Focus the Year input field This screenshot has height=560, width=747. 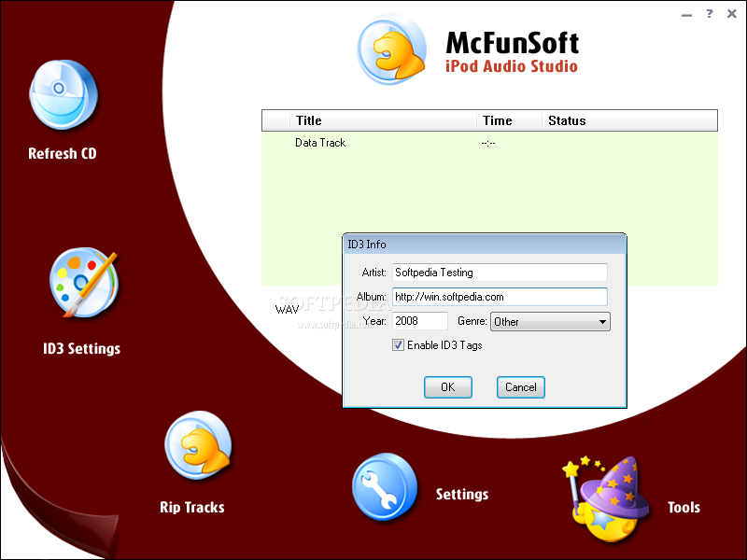(420, 321)
